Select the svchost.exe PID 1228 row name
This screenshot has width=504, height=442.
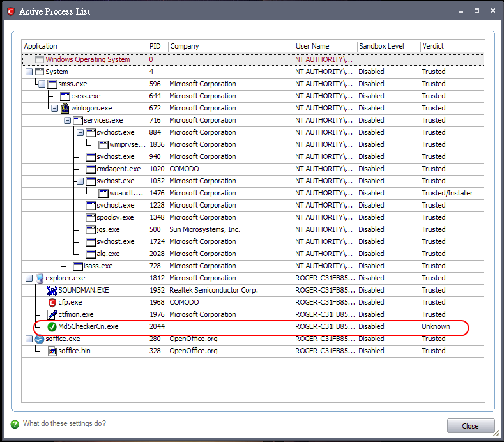point(116,206)
